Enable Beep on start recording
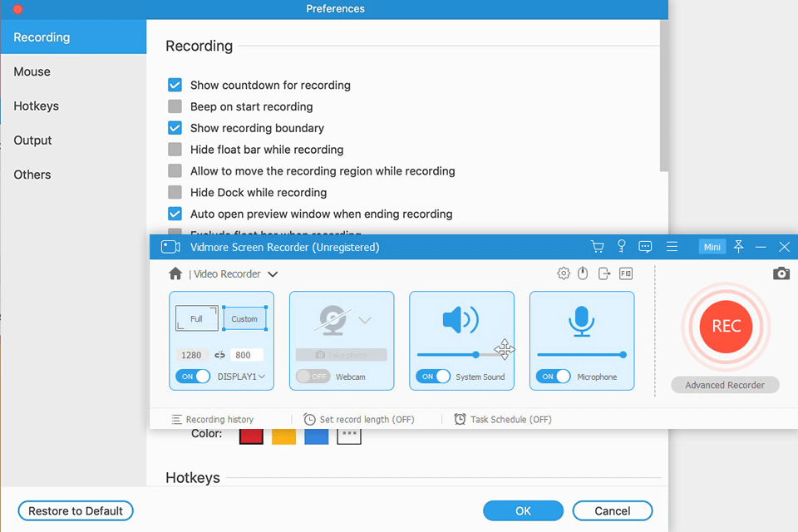 click(175, 106)
